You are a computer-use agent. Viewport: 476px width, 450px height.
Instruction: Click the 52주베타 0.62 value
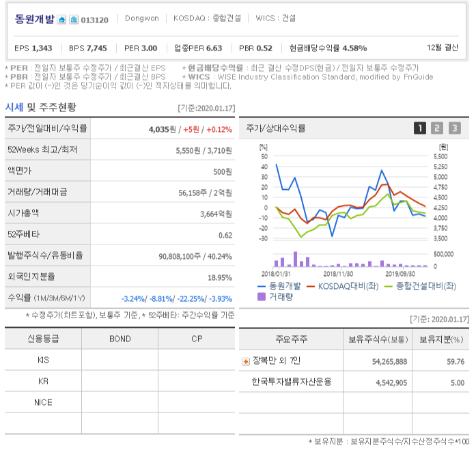[225, 235]
